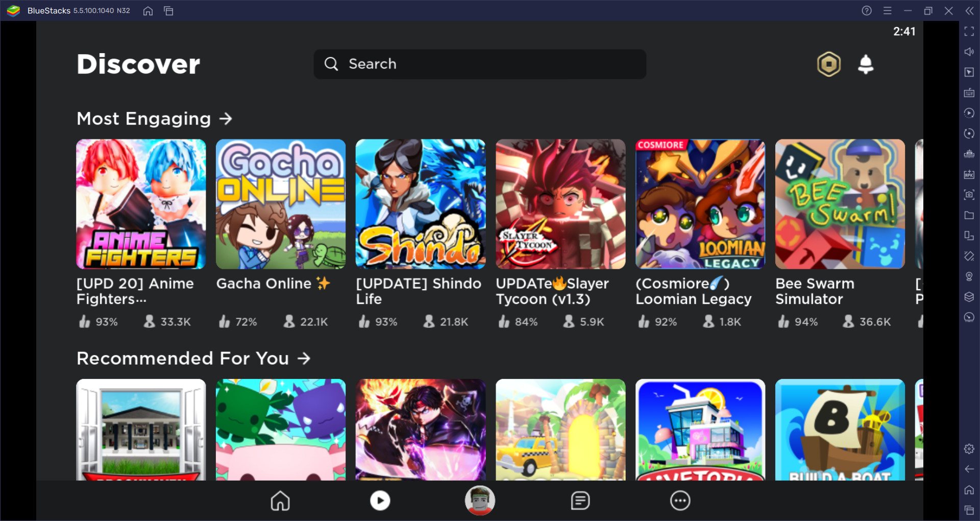Take a BlueStacks screenshot
The width and height of the screenshot is (980, 521).
969,195
